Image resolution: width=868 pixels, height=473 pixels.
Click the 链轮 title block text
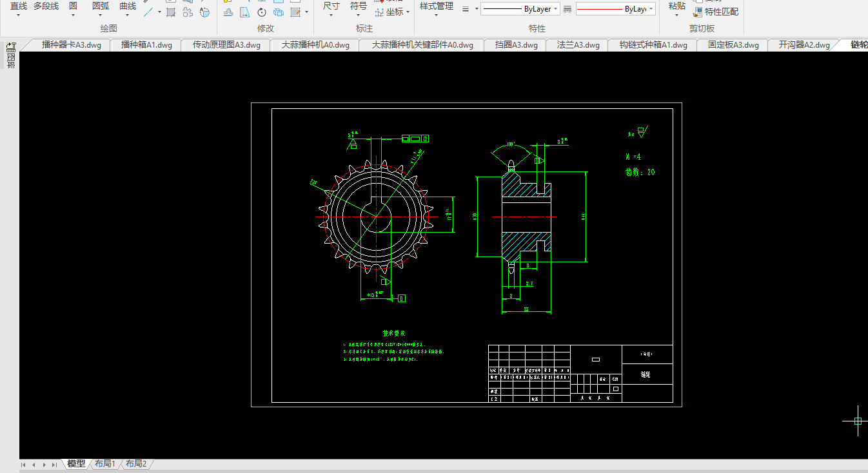pos(646,374)
